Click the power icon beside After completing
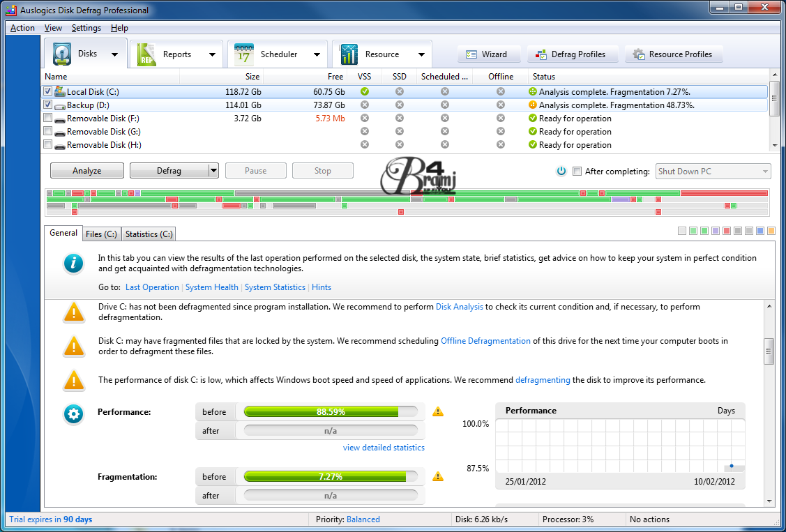Viewport: 786px width, 532px height. click(x=561, y=170)
